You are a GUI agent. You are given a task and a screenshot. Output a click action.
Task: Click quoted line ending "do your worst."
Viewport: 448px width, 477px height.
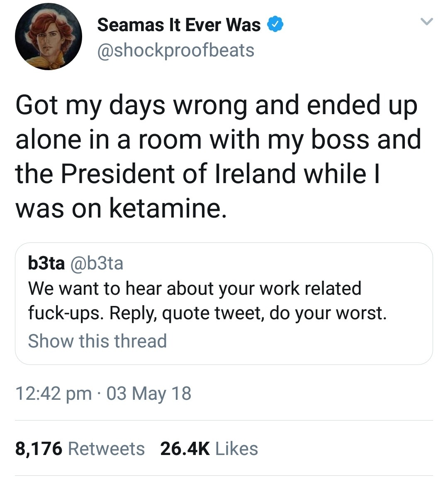pyautogui.click(x=207, y=313)
